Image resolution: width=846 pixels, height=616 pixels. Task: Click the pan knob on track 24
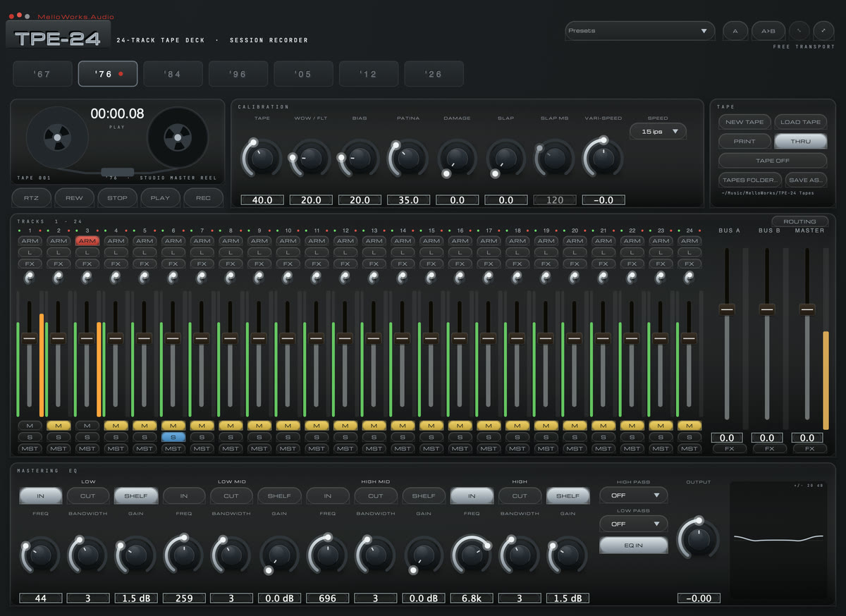689,278
